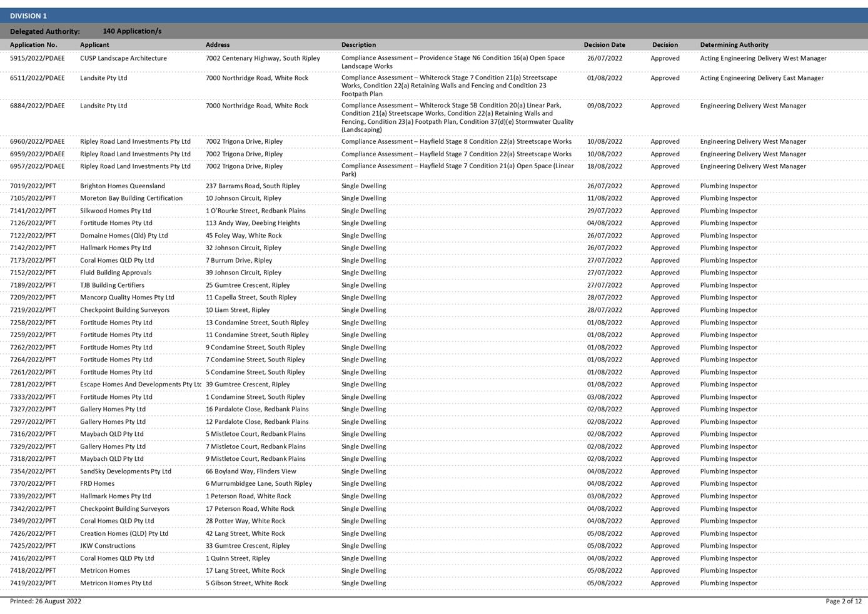Select application 6960/2022/PDAEE
This screenshot has width=868, height=614.
[x=38, y=141]
